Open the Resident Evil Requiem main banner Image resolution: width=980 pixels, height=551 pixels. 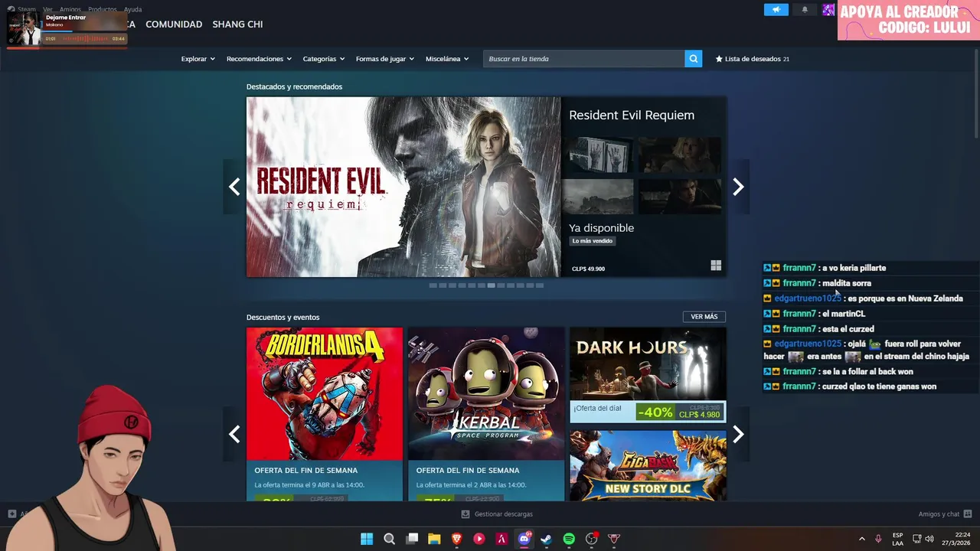(x=403, y=187)
